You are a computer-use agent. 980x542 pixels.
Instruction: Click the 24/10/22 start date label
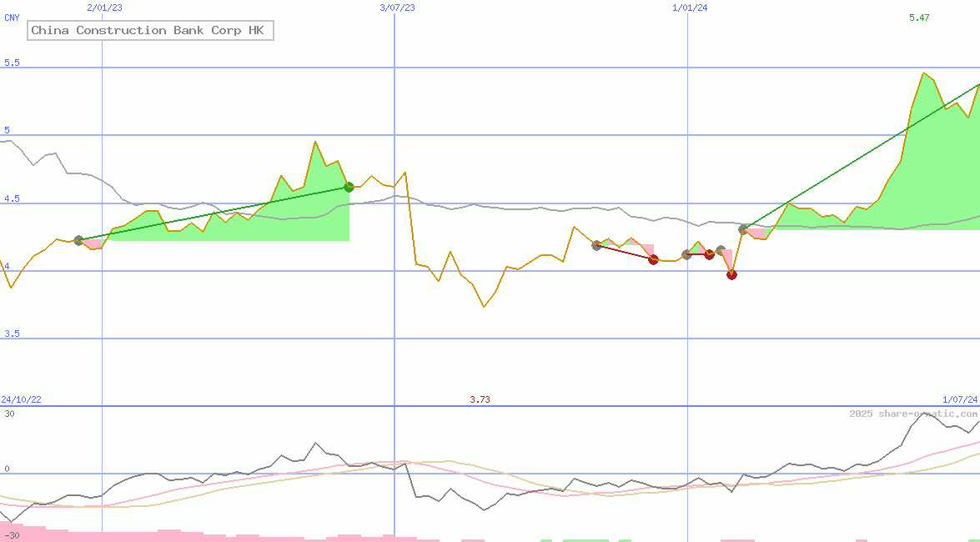(x=21, y=399)
